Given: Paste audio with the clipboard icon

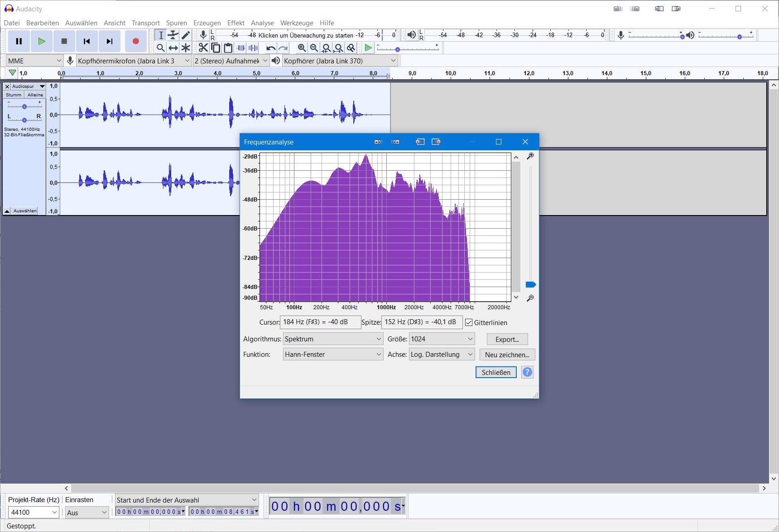Looking at the screenshot, I should (x=228, y=48).
